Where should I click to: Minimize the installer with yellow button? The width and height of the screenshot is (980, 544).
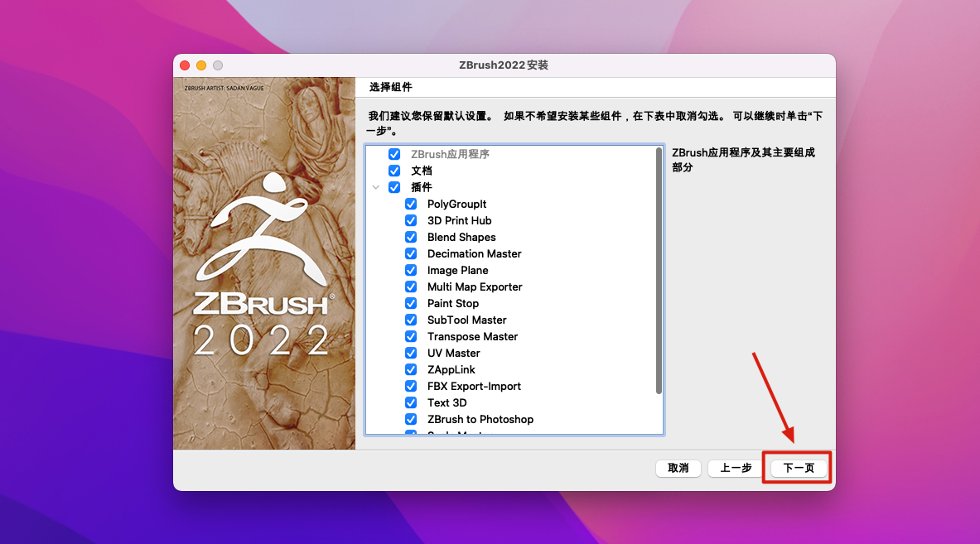coord(201,65)
